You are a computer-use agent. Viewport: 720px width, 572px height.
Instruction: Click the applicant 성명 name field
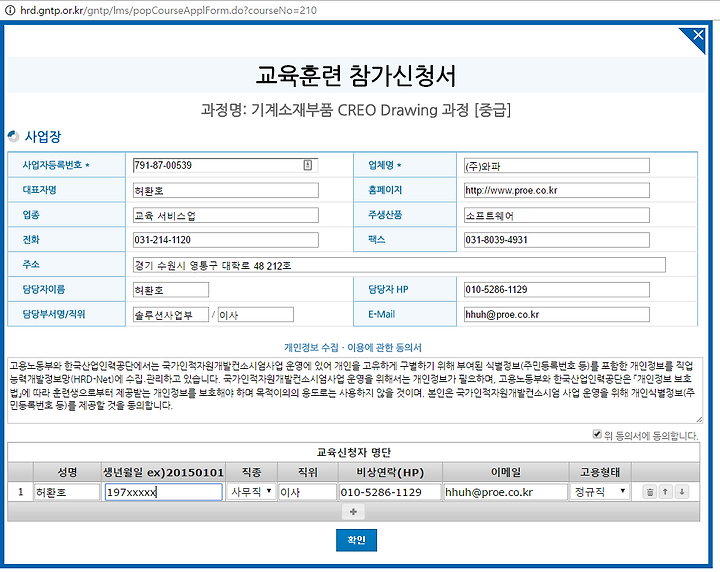(x=67, y=492)
